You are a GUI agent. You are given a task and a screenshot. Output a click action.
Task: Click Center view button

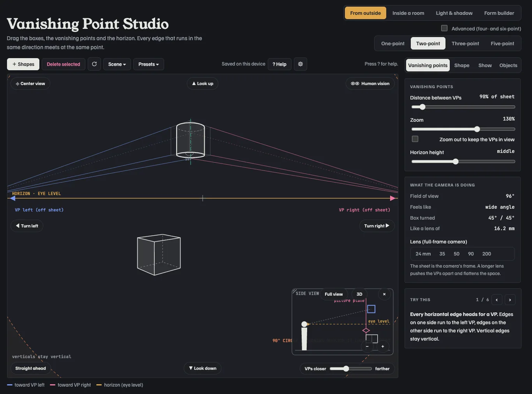coord(30,83)
